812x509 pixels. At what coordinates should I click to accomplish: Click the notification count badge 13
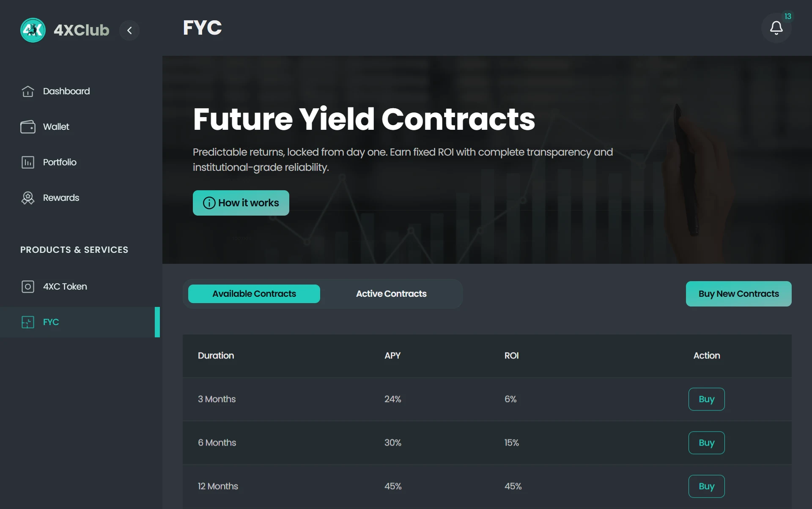tap(787, 16)
